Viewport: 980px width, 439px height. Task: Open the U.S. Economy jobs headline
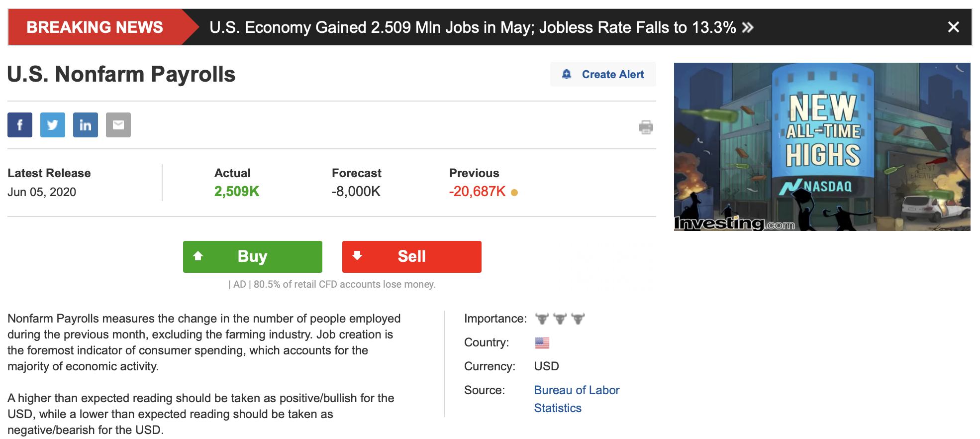point(472,27)
